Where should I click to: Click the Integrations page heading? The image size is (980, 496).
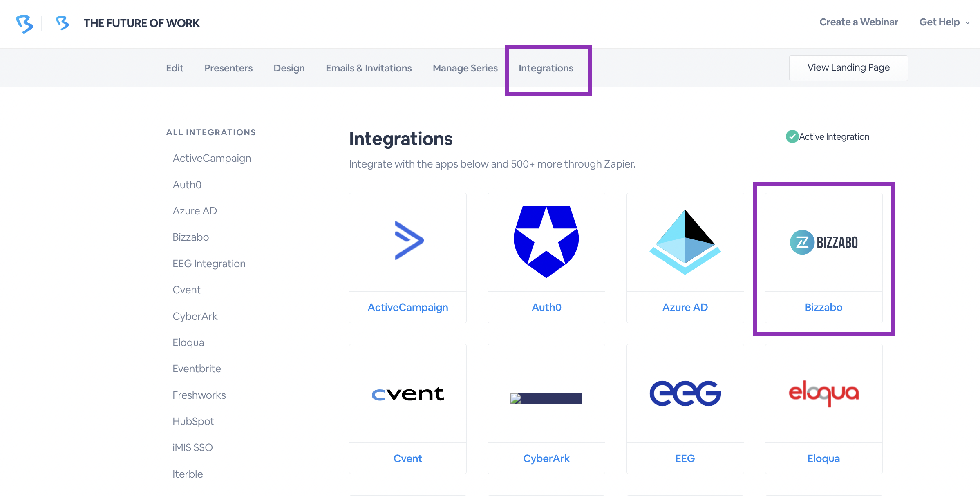[401, 139]
